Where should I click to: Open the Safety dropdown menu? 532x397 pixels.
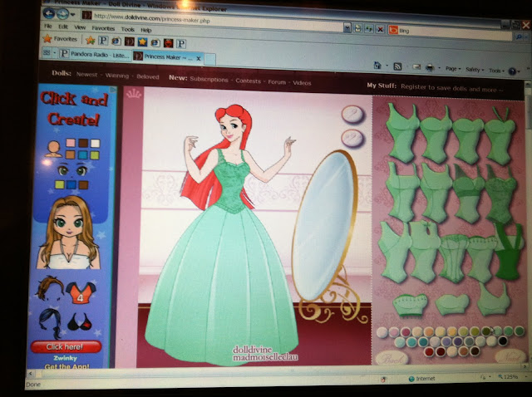[x=475, y=70]
